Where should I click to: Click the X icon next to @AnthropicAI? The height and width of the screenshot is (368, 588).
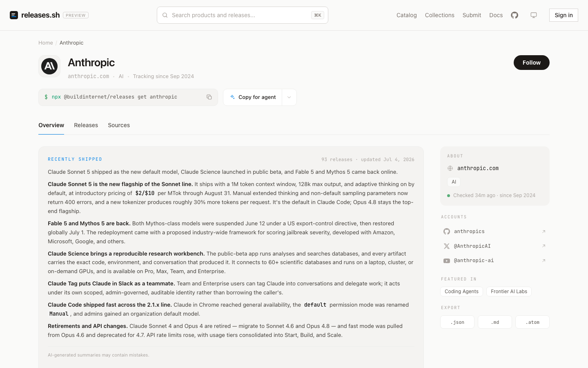point(447,246)
